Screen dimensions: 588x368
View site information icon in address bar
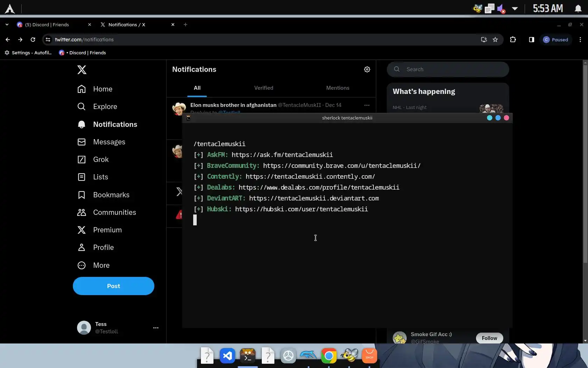tap(48, 40)
